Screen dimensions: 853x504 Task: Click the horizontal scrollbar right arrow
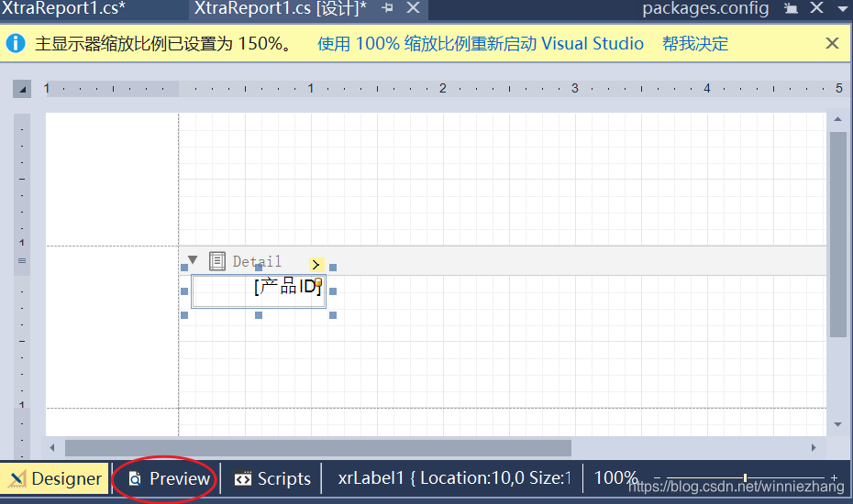814,448
